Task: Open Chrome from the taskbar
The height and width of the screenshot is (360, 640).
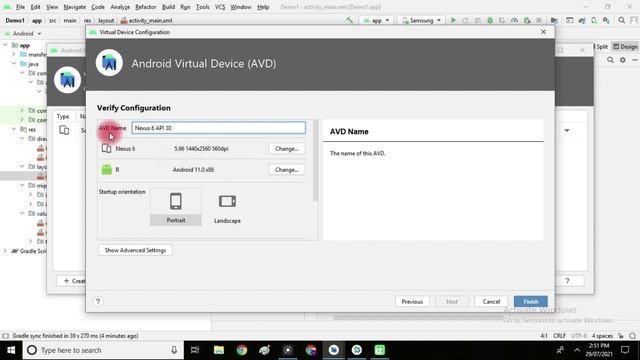Action: (242, 350)
